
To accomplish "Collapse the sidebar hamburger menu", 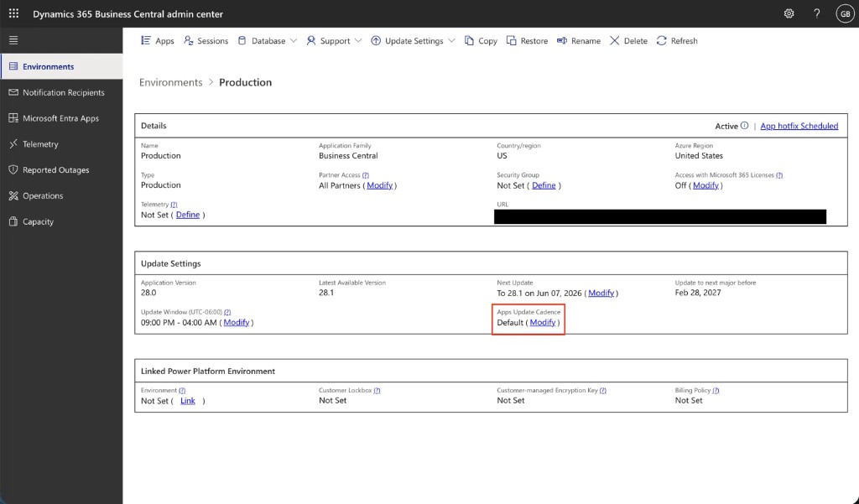I will pos(13,40).
